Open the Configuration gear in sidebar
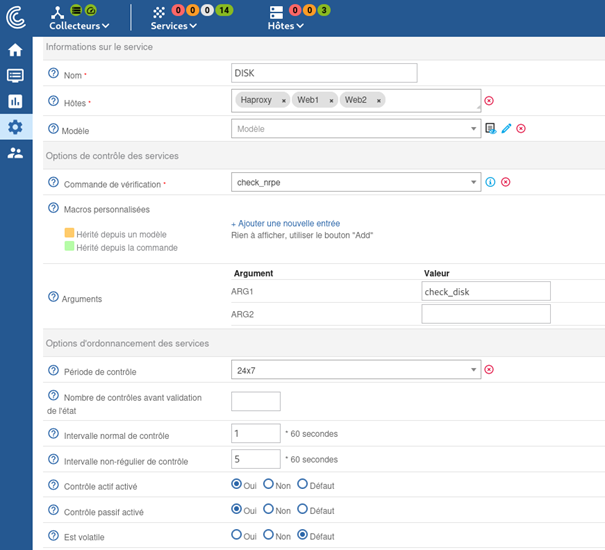Screen dimensions: 605x550 coord(15,127)
